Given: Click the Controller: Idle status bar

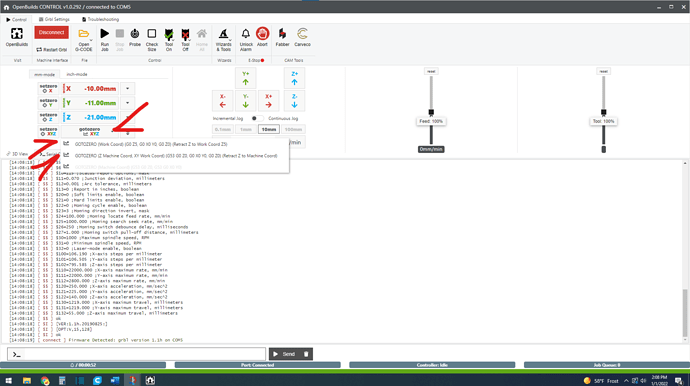Looking at the screenshot, I should (432, 365).
